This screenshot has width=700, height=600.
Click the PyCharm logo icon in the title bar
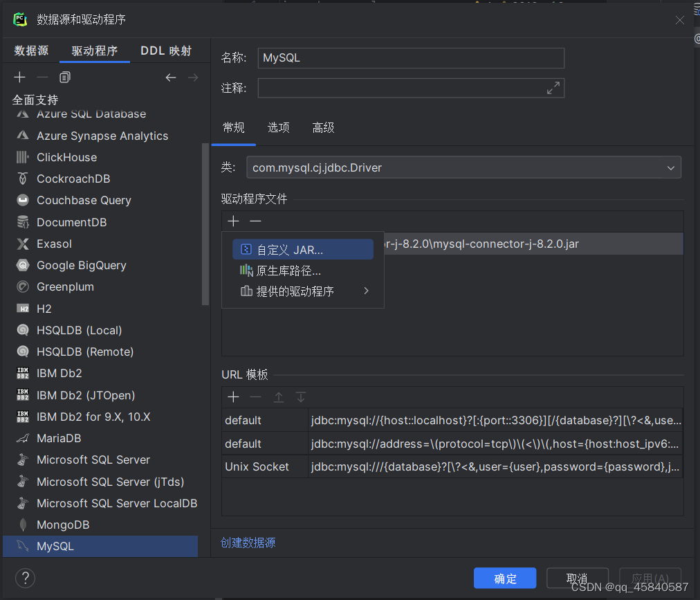point(20,19)
